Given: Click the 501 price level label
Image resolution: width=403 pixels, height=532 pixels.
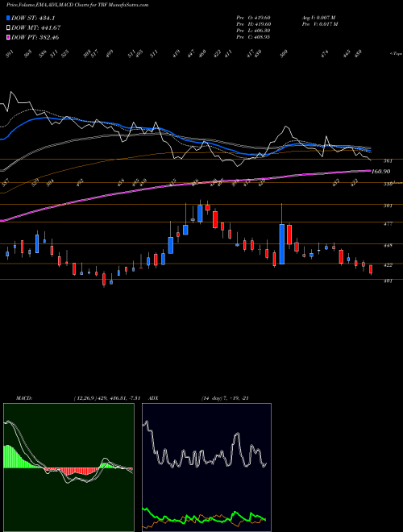Looking at the screenshot, I should (x=388, y=206).
